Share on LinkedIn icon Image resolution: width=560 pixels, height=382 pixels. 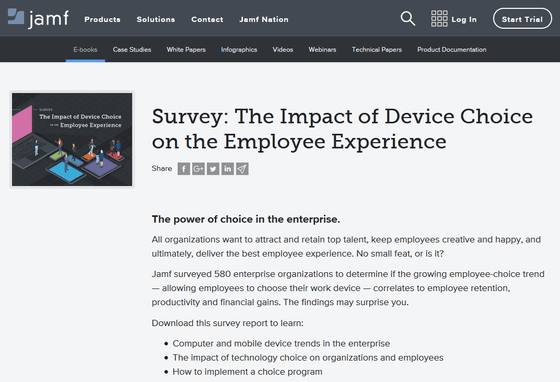pyautogui.click(x=228, y=169)
